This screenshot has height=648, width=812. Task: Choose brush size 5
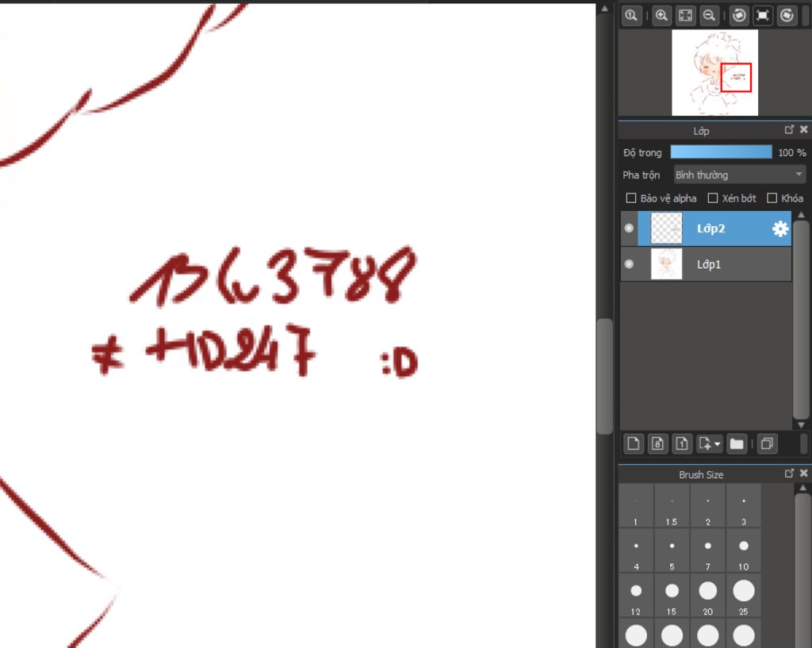pyautogui.click(x=672, y=550)
